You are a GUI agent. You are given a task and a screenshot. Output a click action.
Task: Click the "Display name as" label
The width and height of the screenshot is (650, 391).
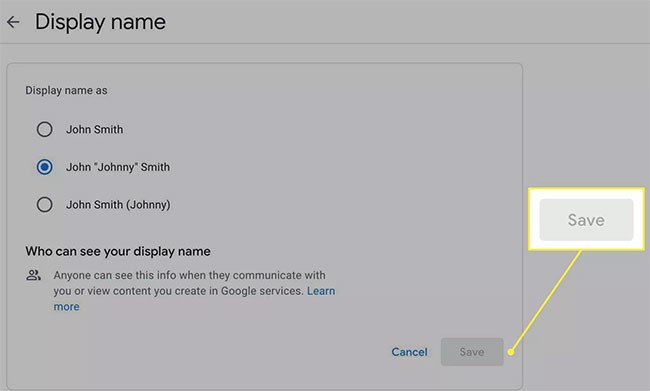[x=66, y=90]
